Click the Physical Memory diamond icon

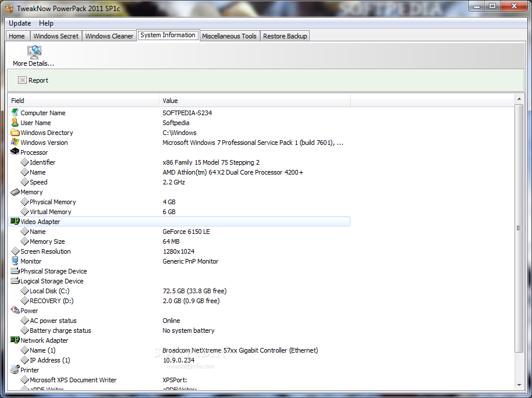coord(24,202)
